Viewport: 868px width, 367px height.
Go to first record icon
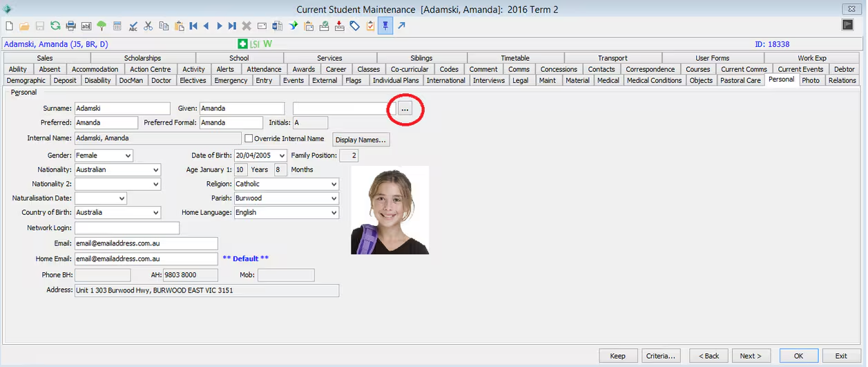point(193,26)
